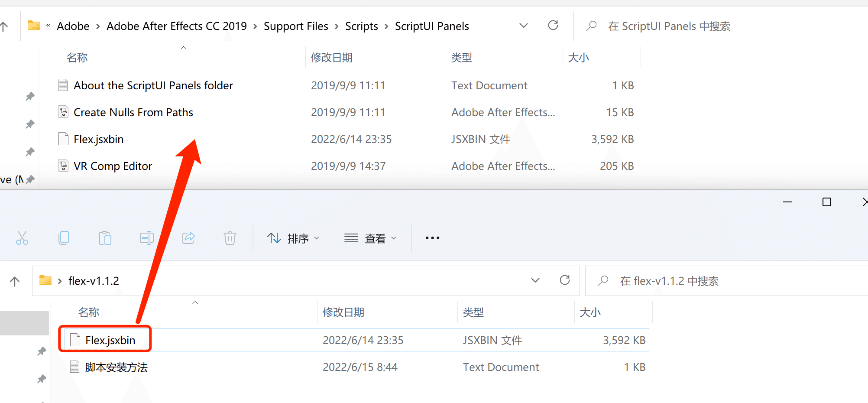Open the 查看 view dropdown

370,238
